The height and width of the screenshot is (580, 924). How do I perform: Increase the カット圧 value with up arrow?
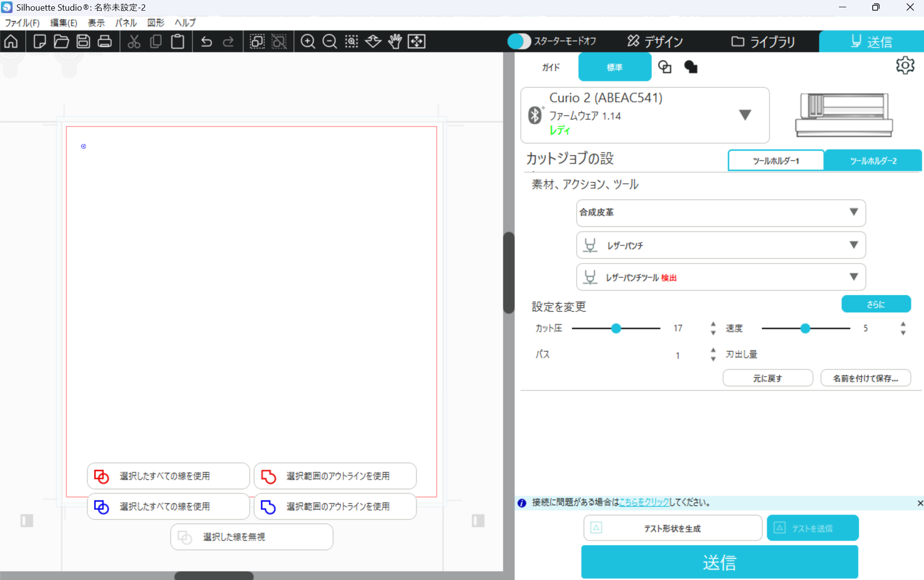[713, 324]
